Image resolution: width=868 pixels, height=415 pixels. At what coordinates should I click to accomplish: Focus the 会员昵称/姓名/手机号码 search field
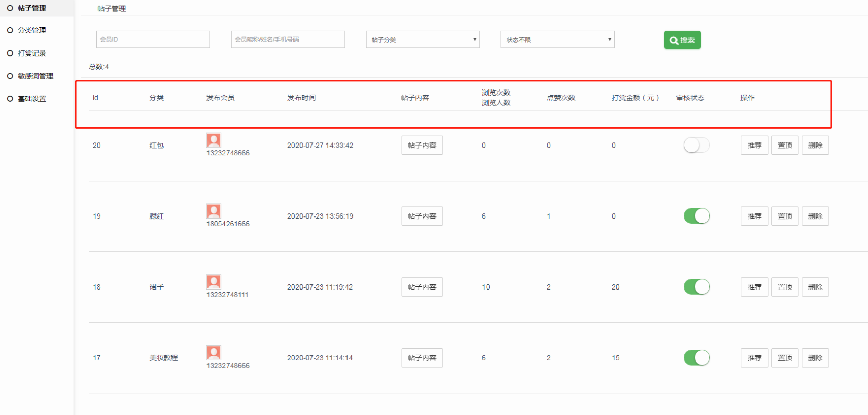287,40
